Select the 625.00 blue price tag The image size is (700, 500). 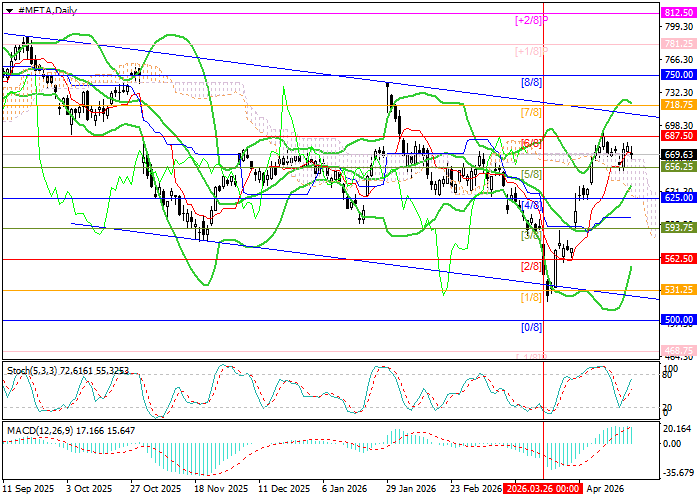click(679, 198)
